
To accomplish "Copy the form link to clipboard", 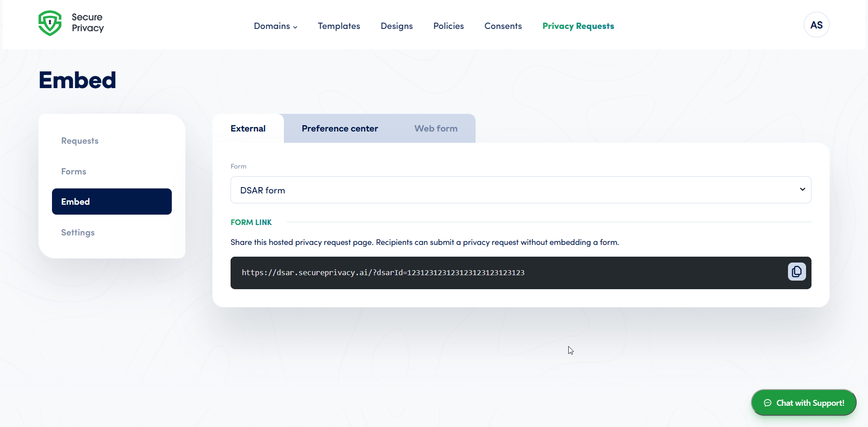I will (797, 272).
